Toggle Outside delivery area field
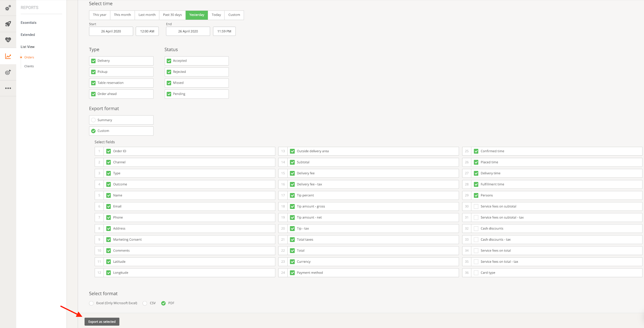The image size is (644, 328). (x=293, y=151)
